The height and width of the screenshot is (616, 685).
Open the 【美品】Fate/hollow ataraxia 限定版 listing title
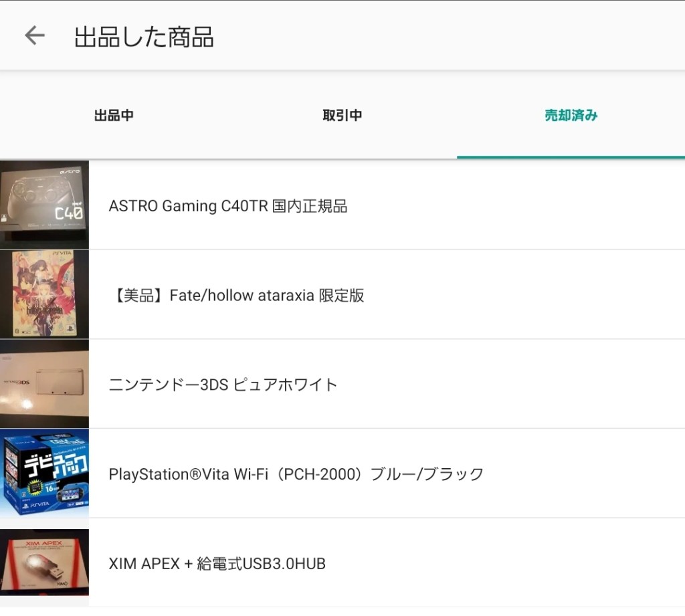pyautogui.click(x=236, y=296)
